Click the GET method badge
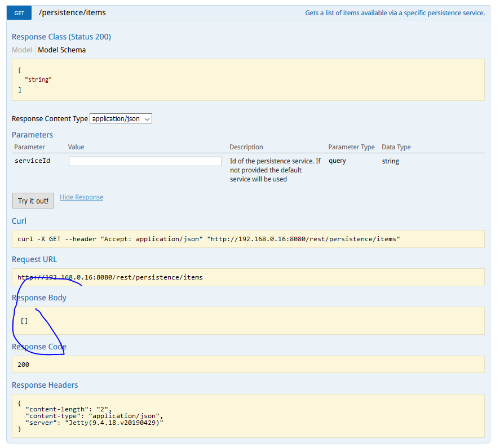The width and height of the screenshot is (504, 448). [x=19, y=13]
